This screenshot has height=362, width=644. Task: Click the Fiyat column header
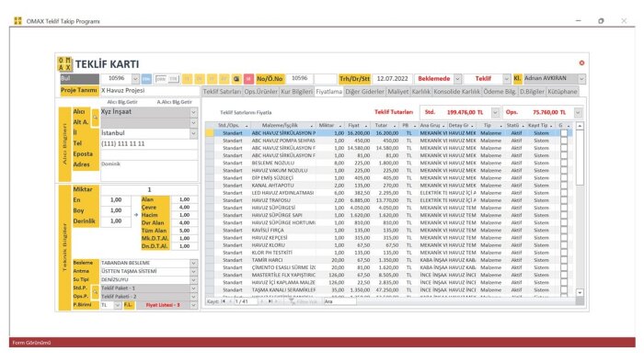[x=357, y=126]
